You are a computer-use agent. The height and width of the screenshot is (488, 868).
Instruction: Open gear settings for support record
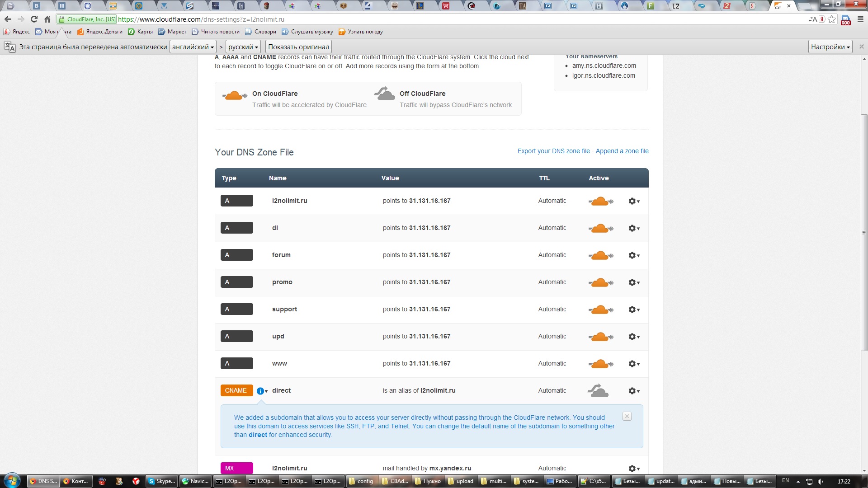point(634,310)
